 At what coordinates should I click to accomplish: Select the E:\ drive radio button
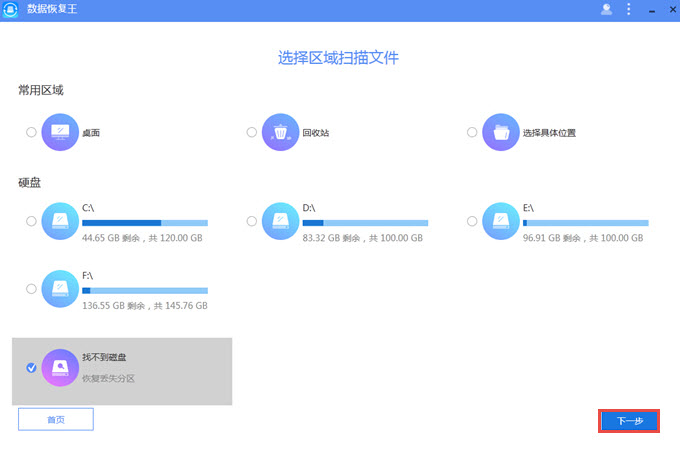tap(471, 221)
